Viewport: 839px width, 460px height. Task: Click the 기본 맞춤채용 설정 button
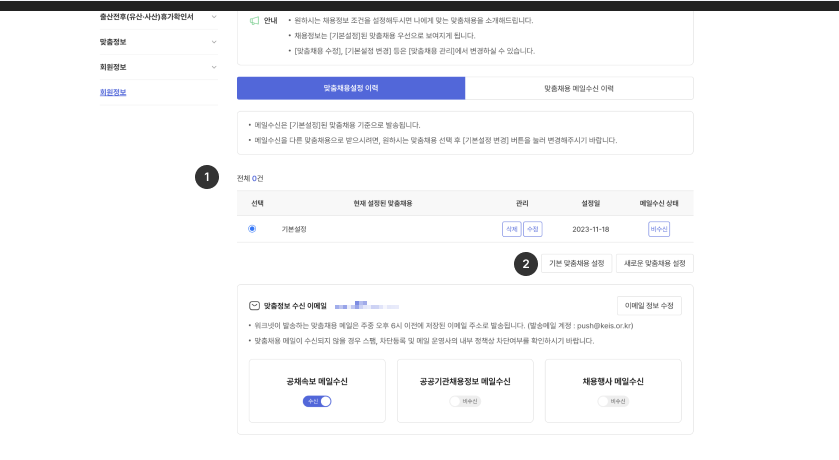coord(577,263)
